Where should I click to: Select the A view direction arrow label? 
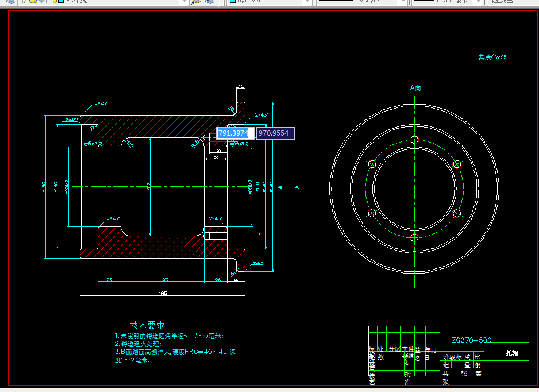pos(297,187)
